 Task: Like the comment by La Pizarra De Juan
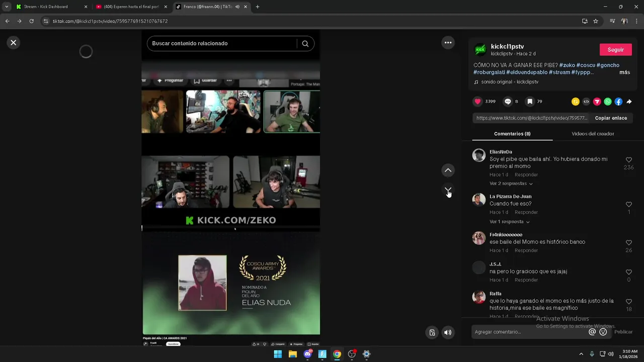628,205
